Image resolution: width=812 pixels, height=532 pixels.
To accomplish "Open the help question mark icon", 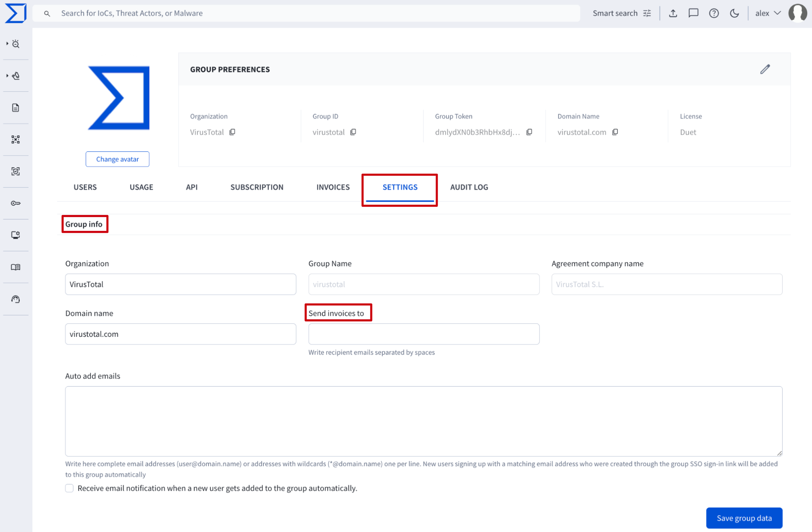I will click(714, 13).
